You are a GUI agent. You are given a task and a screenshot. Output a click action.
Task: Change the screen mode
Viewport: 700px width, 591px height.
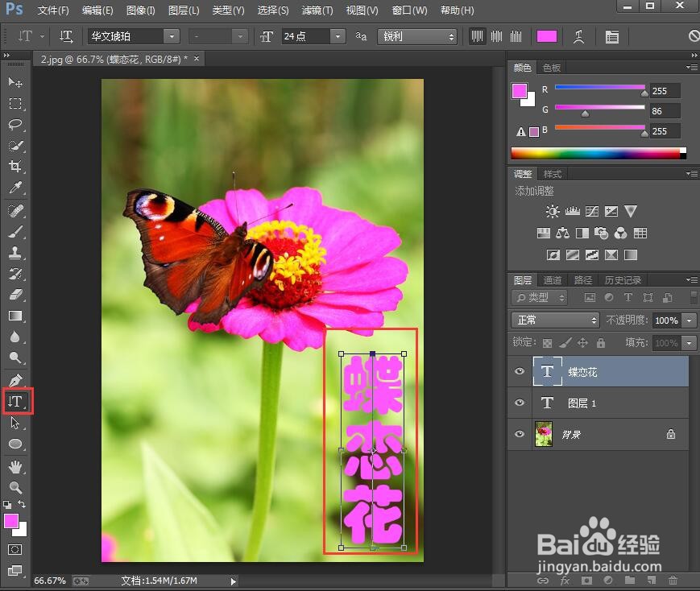coord(14,570)
